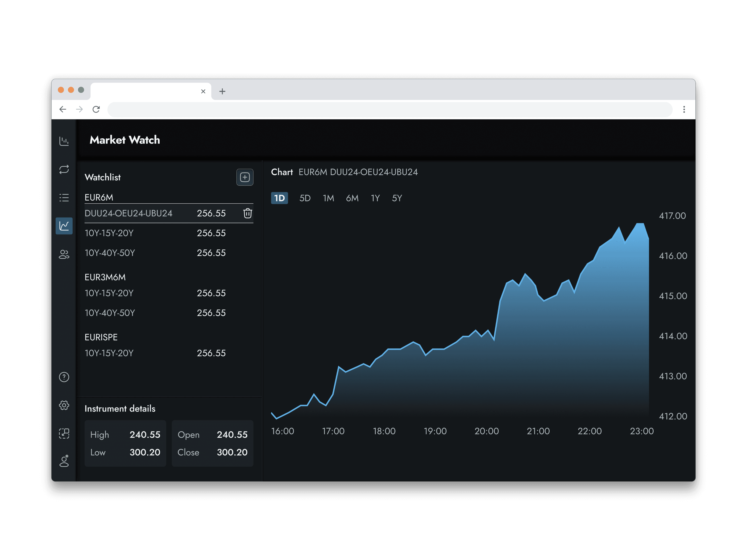Viewport: 747px width, 560px height.
Task: Click the browser address bar
Action: point(390,109)
